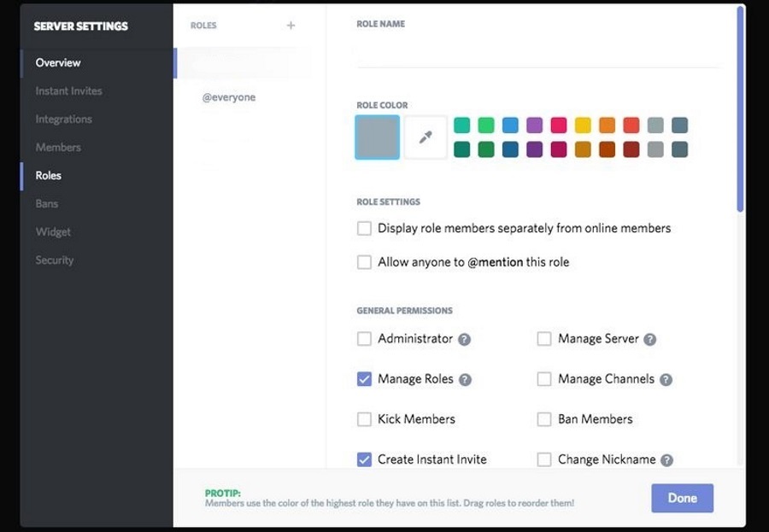Select the @everyone role in list
The height and width of the screenshot is (532, 769).
click(229, 97)
